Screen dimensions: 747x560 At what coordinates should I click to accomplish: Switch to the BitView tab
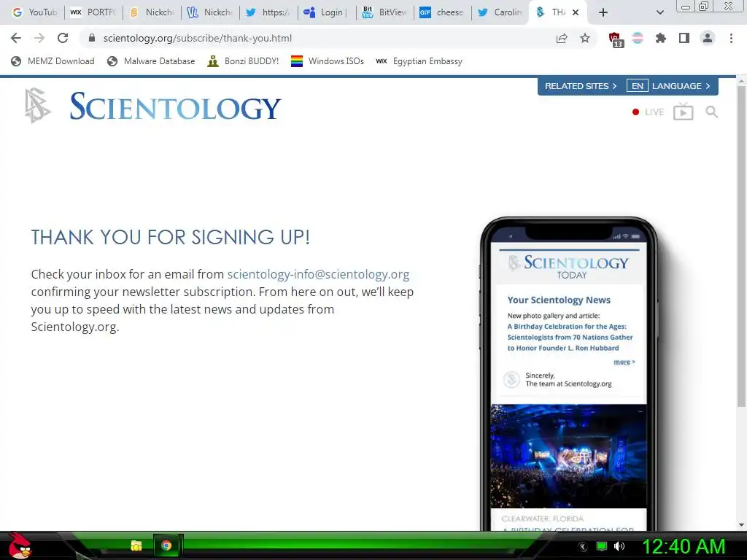tap(385, 12)
